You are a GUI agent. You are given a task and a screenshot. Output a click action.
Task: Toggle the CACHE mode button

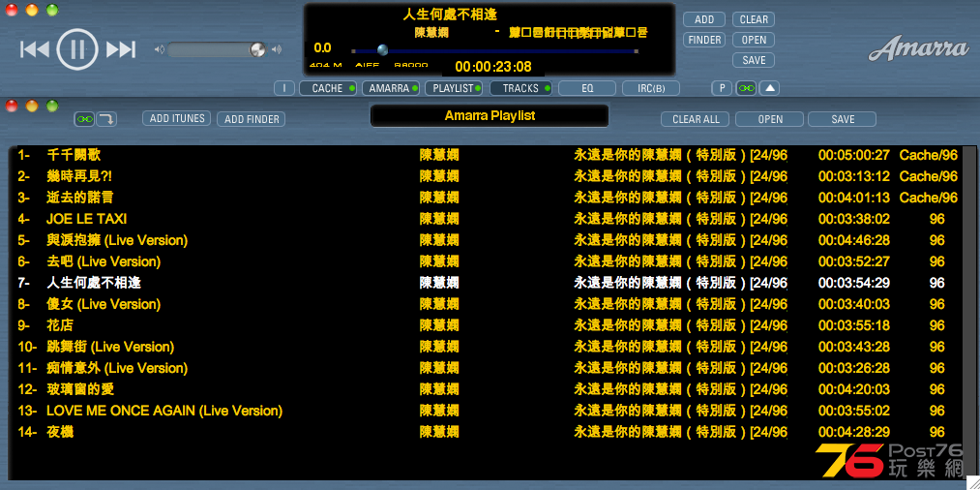click(328, 88)
